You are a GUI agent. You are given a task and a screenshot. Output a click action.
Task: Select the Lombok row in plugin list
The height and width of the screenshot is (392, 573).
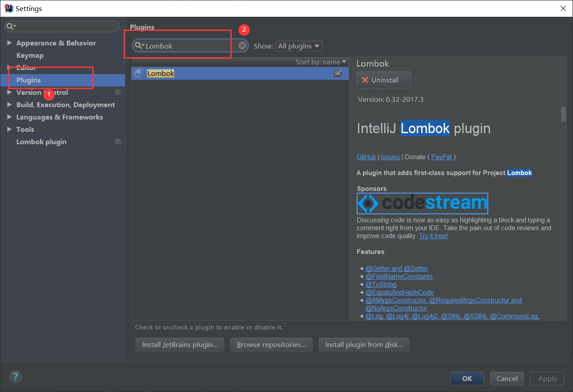point(240,74)
